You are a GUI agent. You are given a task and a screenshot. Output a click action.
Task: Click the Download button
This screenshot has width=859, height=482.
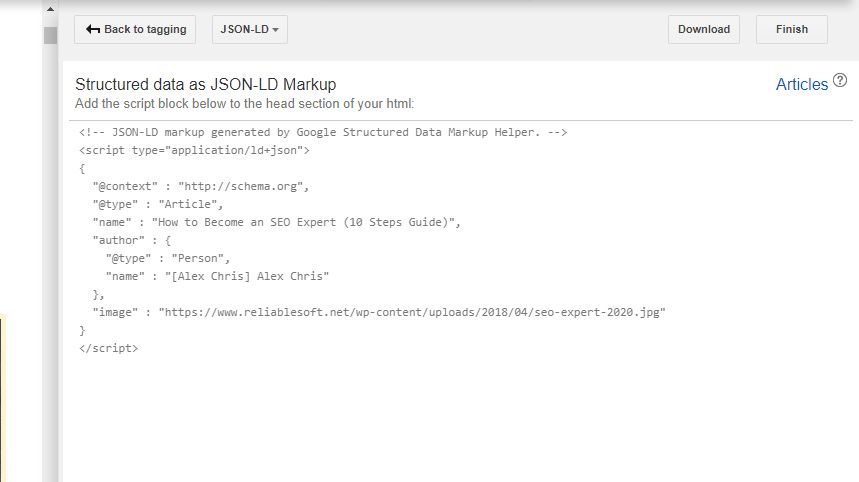click(x=703, y=29)
